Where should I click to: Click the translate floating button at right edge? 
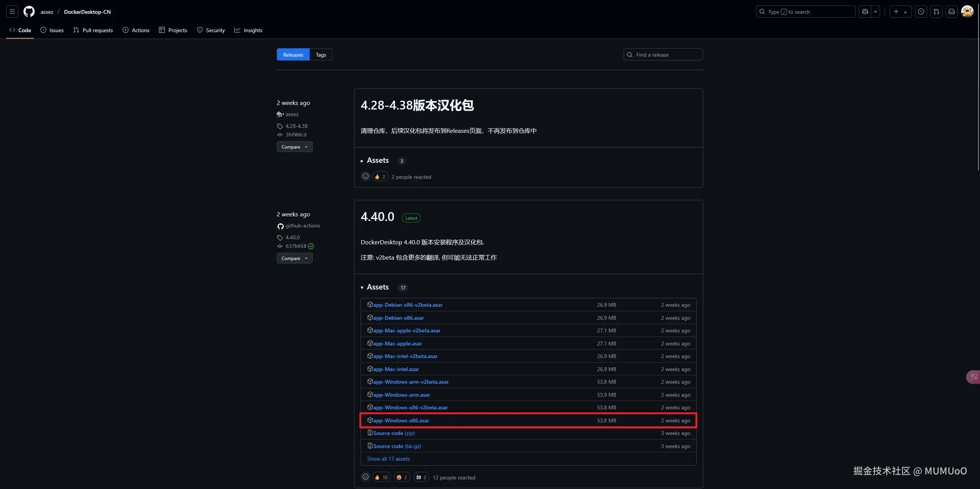click(973, 377)
